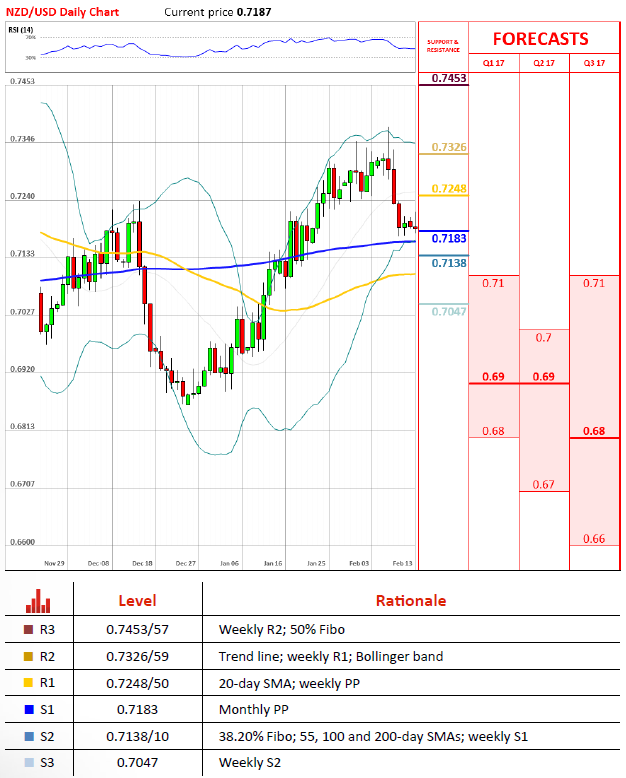Click the 'Weekly S2' rationale
Viewport: 626px width, 778px height.
pyautogui.click(x=250, y=762)
